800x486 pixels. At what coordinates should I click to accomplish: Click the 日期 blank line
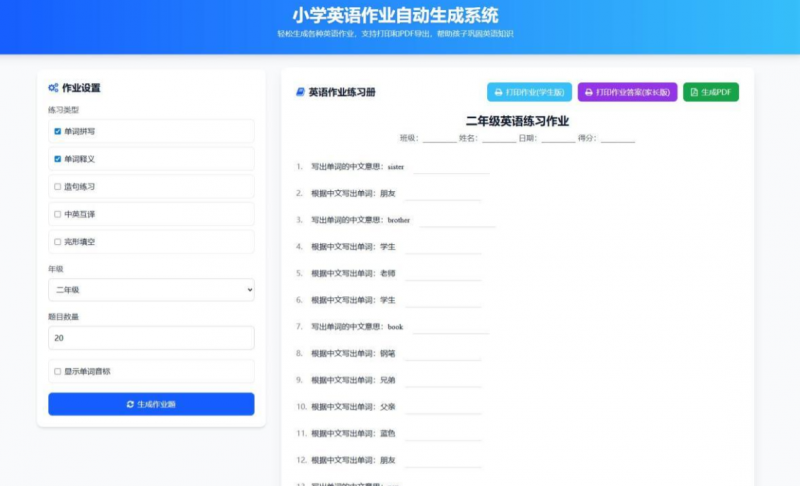click(557, 139)
